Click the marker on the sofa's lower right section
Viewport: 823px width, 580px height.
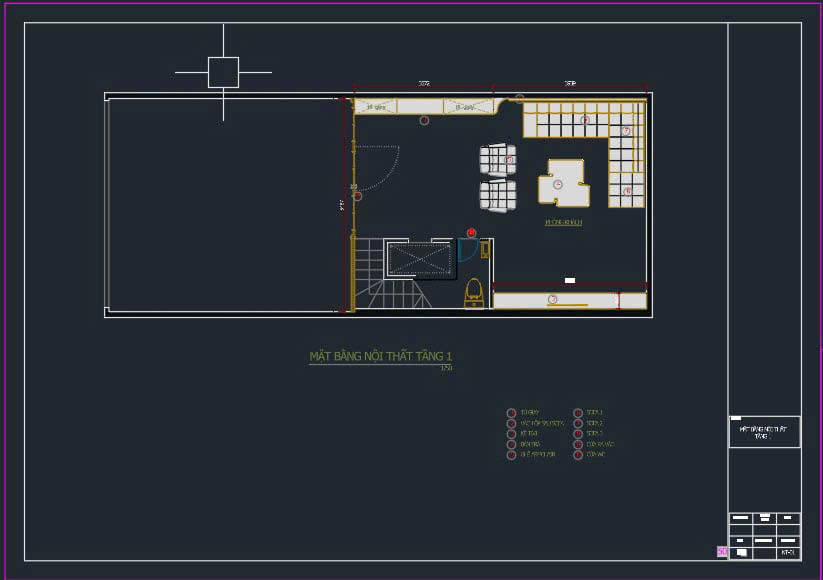627,192
